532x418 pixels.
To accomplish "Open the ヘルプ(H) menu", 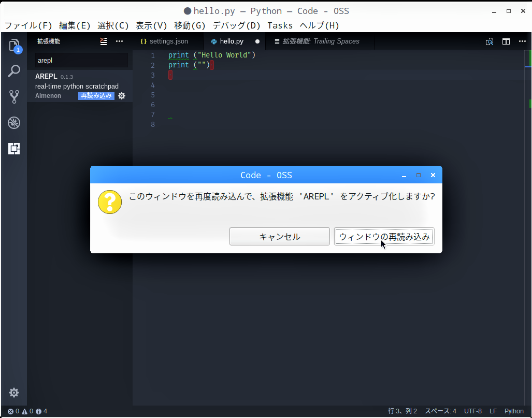I will coord(319,25).
